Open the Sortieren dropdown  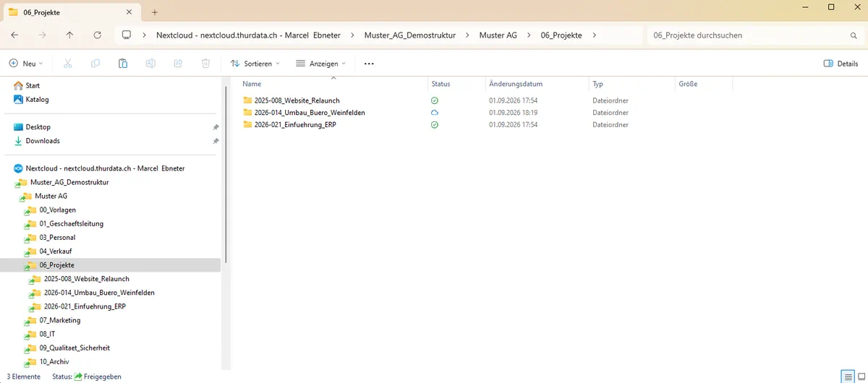coord(255,64)
